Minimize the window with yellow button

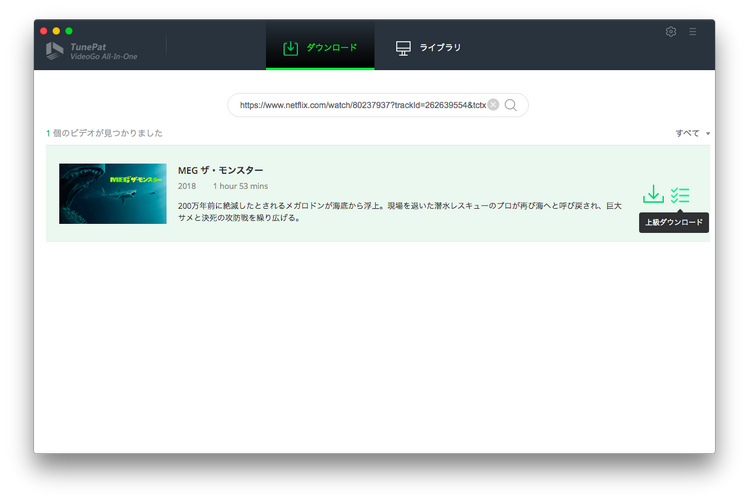click(56, 31)
